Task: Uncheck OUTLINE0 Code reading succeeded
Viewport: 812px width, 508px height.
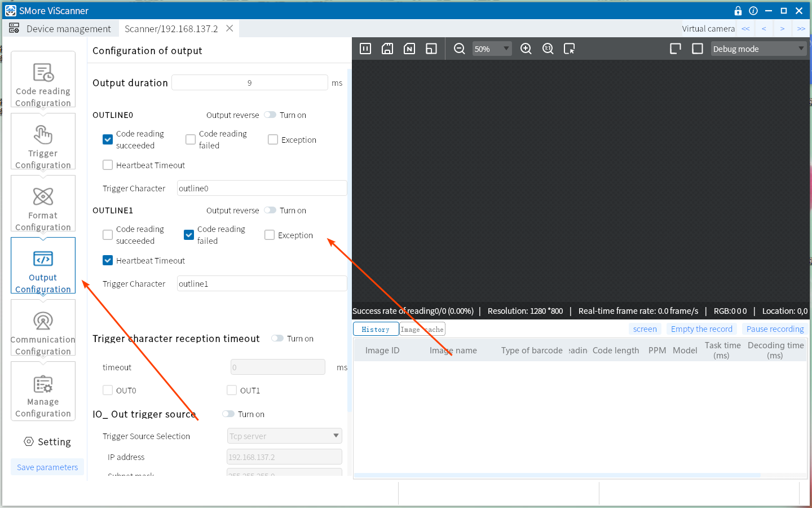Action: 108,139
